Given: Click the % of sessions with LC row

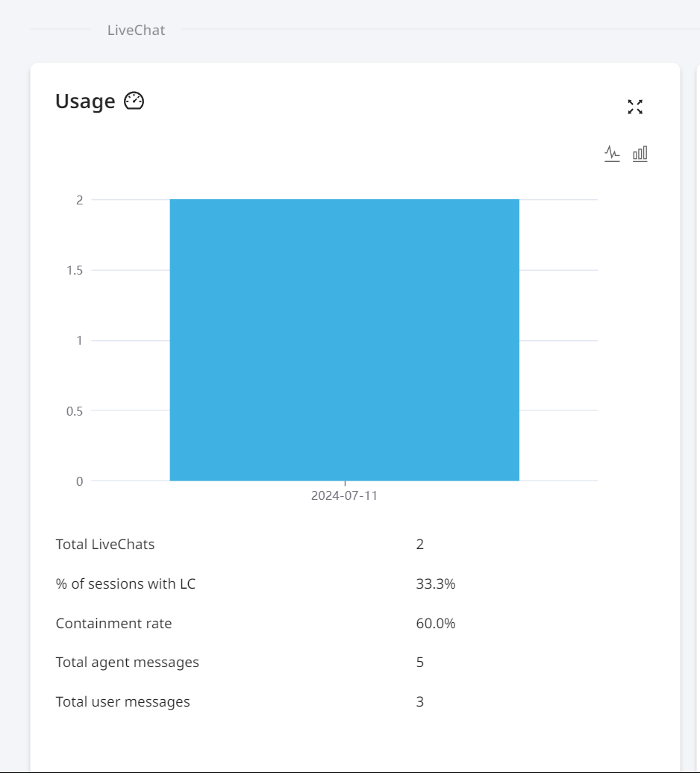Looking at the screenshot, I should 255,583.
